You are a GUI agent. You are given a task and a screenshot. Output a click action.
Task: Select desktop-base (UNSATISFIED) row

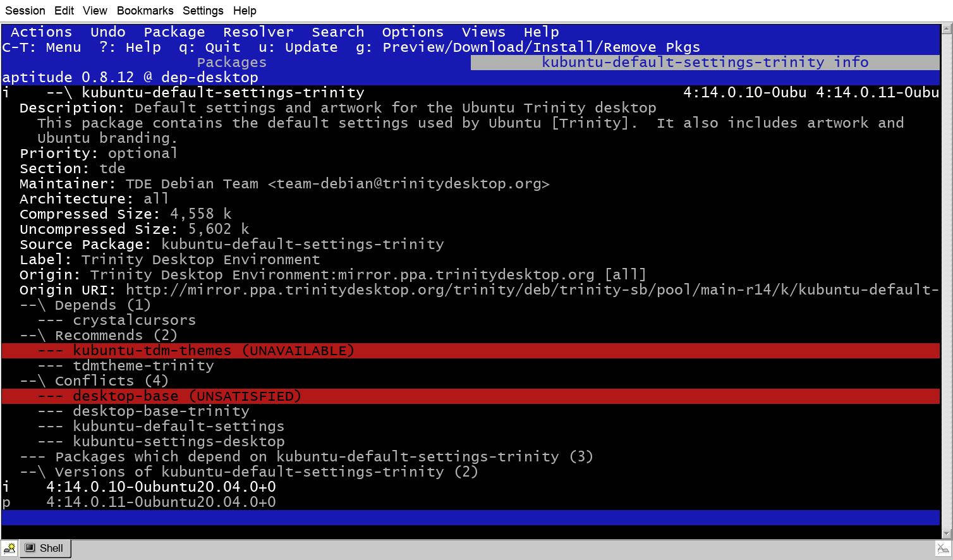pos(471,396)
